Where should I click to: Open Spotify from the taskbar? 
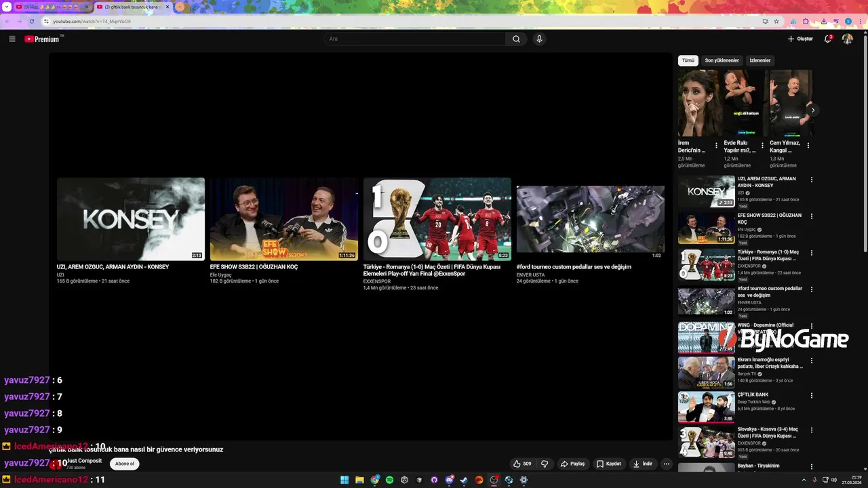click(x=389, y=480)
